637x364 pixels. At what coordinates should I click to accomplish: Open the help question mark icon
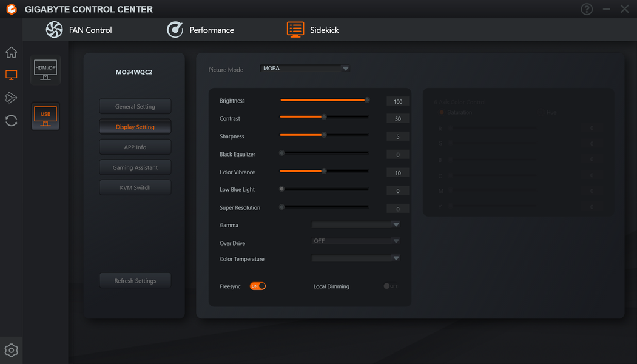[587, 9]
